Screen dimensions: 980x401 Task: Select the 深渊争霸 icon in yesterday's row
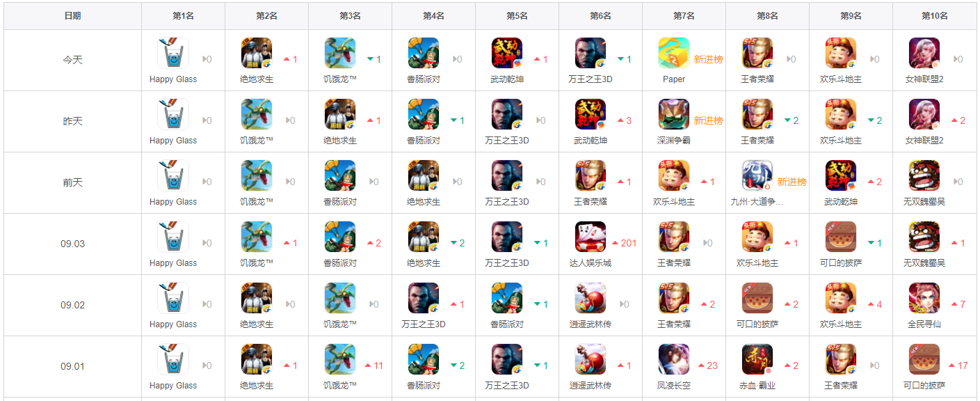[674, 114]
